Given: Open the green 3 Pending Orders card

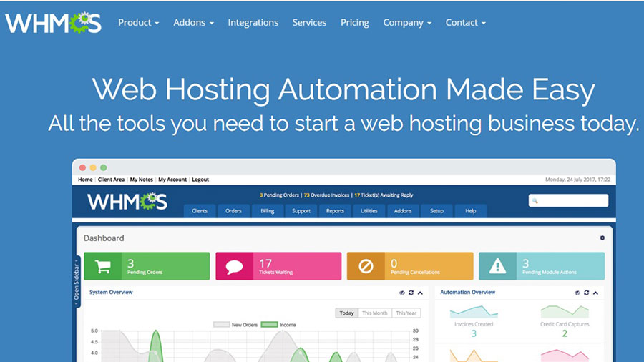Looking at the screenshot, I should click(147, 266).
